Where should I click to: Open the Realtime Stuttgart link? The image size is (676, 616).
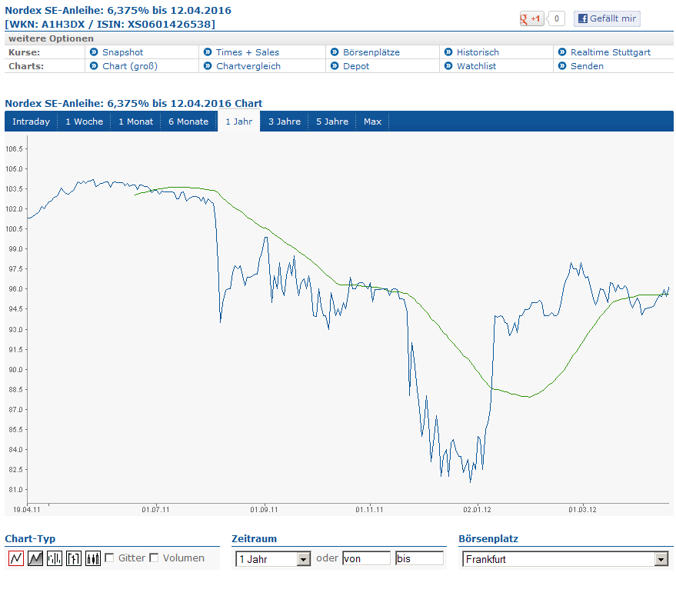coord(611,52)
